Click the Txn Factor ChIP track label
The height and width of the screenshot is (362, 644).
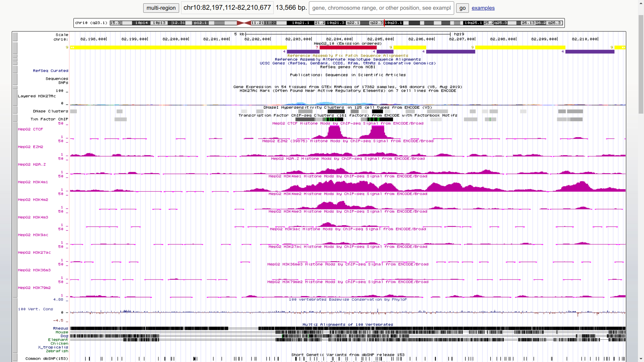coord(49,119)
